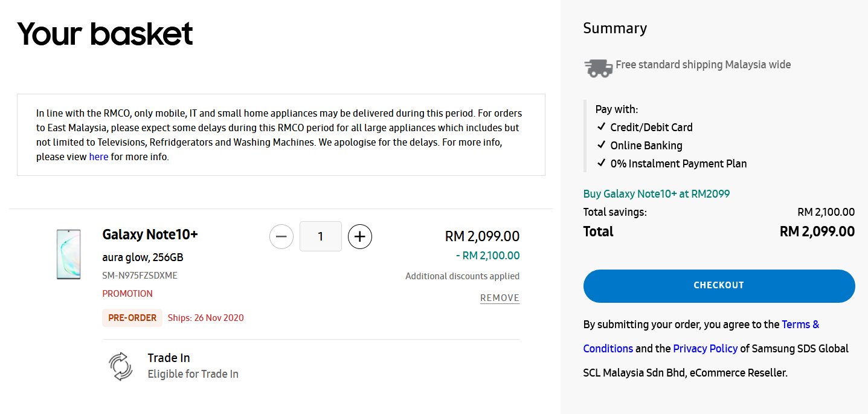The height and width of the screenshot is (414, 868).
Task: Click the 0% Instalment Payment Plan checkmark
Action: (672, 164)
